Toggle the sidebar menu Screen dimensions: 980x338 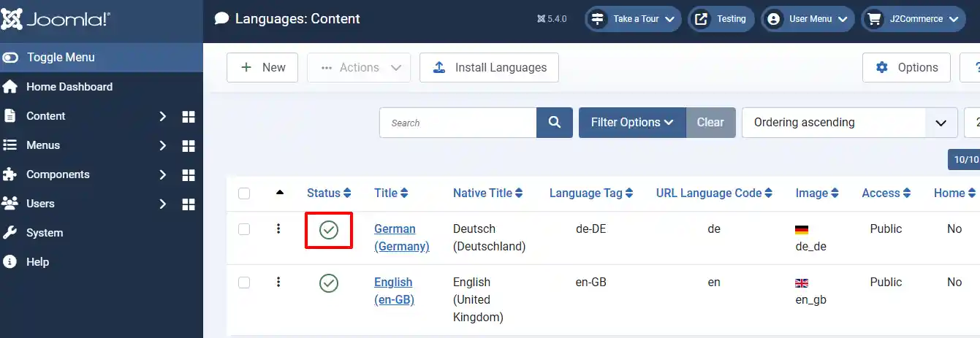[x=102, y=57]
